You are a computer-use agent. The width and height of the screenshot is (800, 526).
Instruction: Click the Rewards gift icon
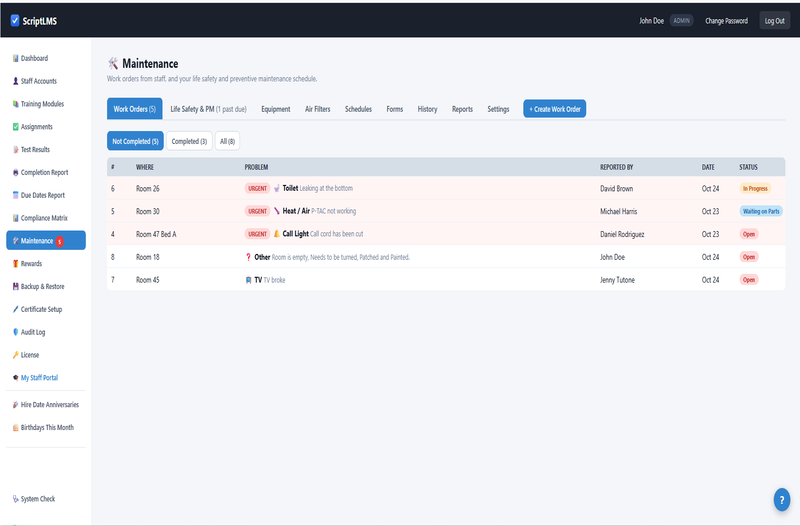click(x=15, y=264)
